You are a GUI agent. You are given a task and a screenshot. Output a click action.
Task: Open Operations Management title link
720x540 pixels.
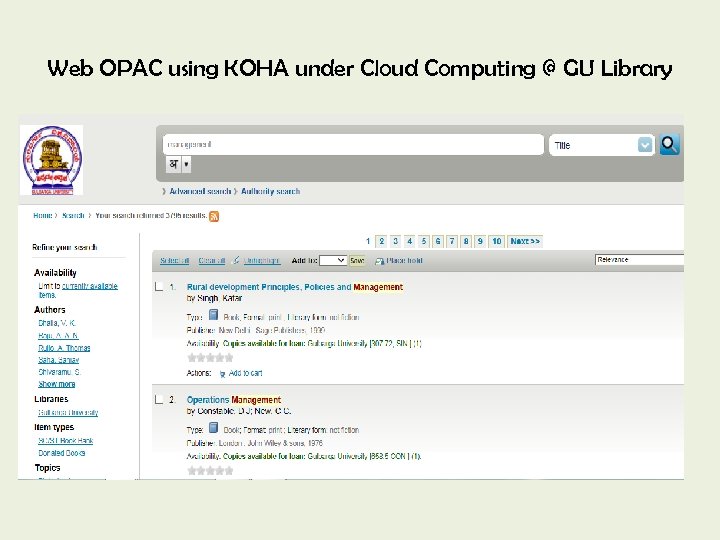point(234,400)
